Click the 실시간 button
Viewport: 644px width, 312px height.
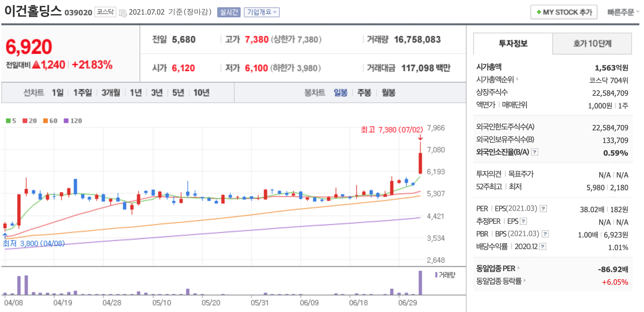pyautogui.click(x=229, y=12)
